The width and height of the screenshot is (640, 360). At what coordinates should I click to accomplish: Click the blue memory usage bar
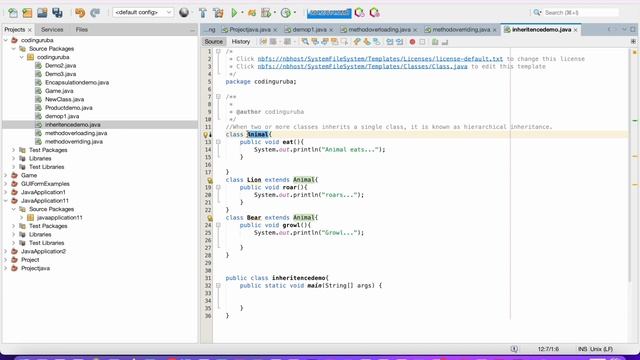point(329,13)
